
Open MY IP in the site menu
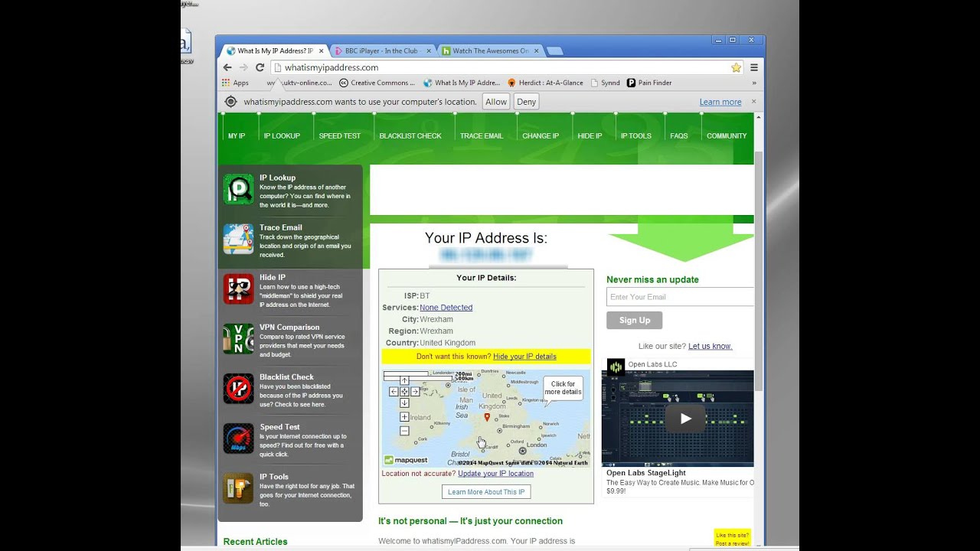pos(237,136)
